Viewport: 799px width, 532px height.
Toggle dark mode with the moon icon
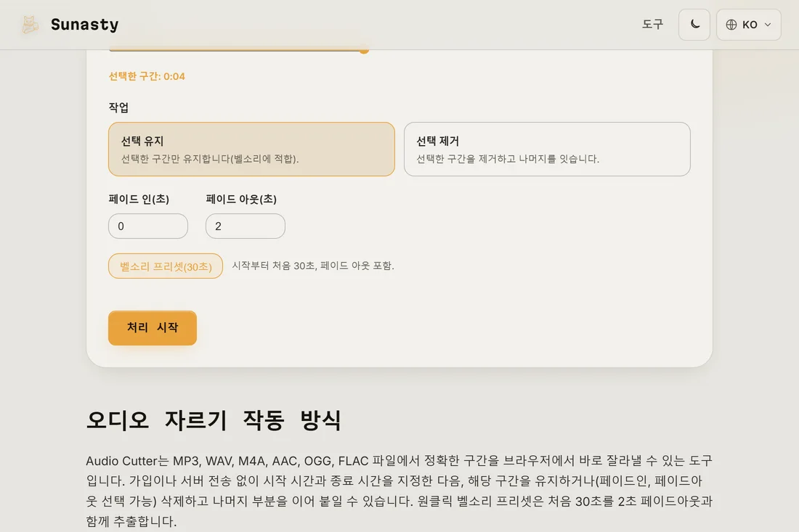pyautogui.click(x=694, y=25)
